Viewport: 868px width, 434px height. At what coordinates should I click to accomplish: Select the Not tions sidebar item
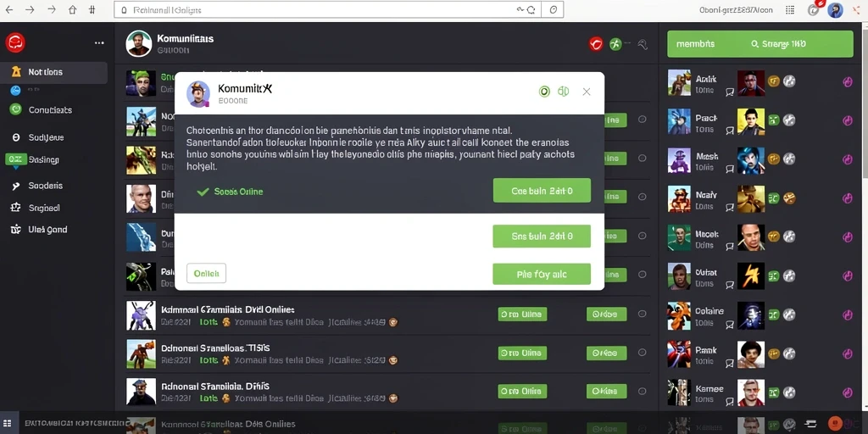53,72
